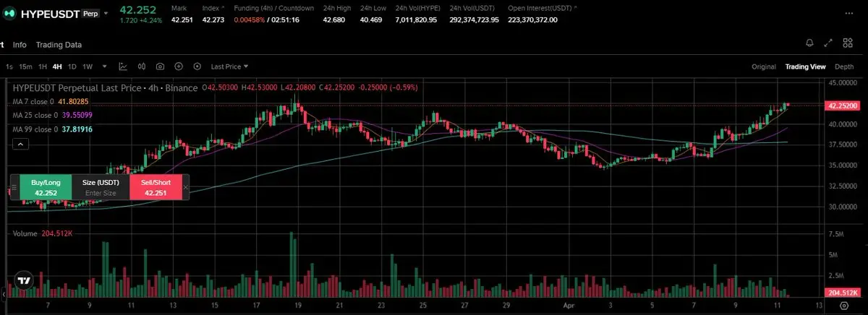Open the more time intervals dropdown arrow
Screen dimensions: 868x315
(x=105, y=66)
